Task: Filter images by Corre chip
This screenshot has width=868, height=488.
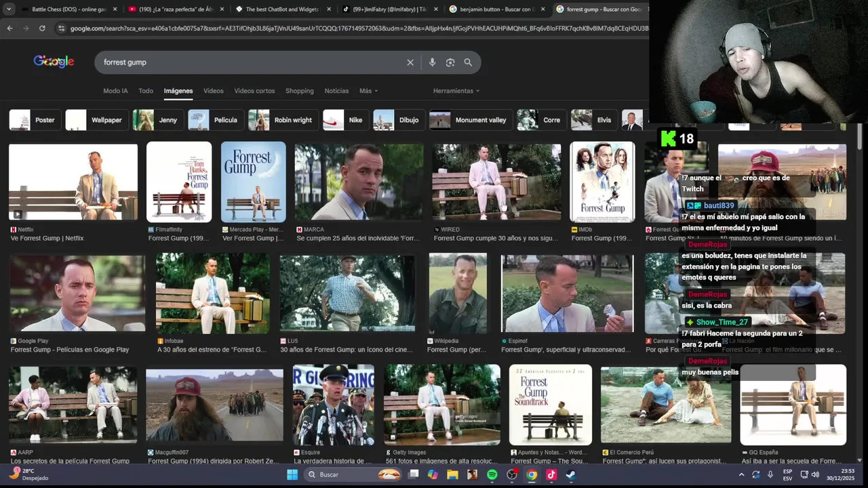Action: click(x=540, y=120)
